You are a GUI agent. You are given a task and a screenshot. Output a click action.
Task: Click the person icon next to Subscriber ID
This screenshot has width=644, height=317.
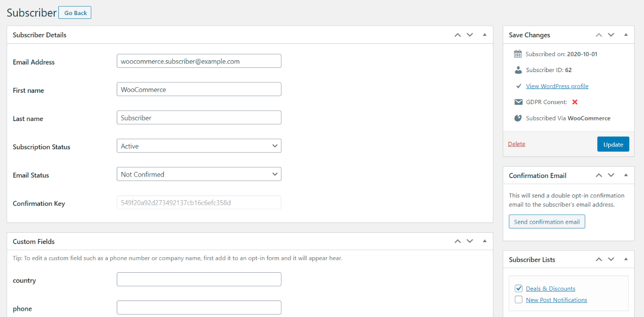click(x=518, y=70)
